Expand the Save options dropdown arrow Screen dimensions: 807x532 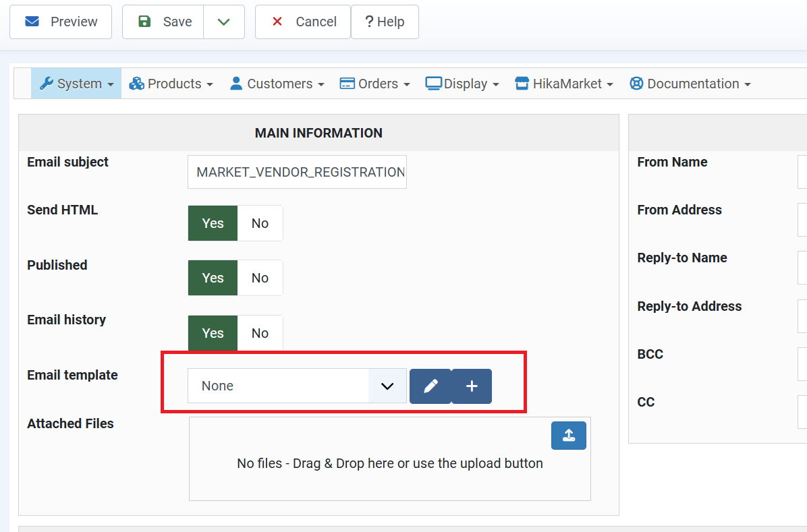[224, 22]
